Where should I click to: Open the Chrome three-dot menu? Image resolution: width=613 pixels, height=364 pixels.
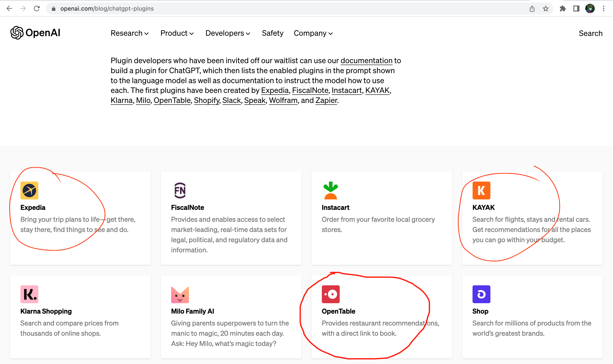click(x=604, y=9)
